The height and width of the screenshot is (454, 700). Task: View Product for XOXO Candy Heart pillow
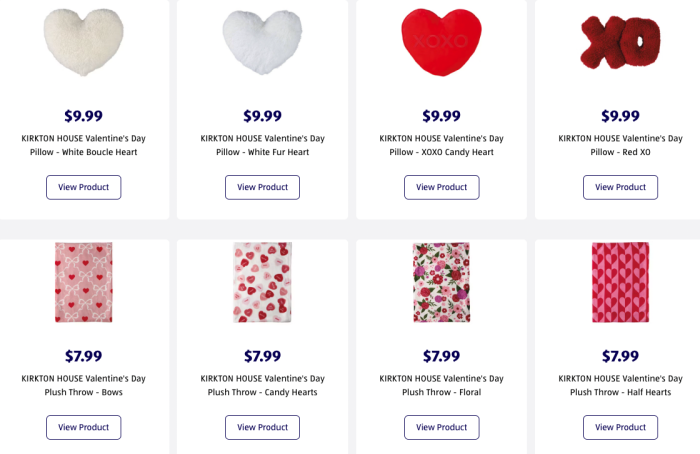pos(441,187)
